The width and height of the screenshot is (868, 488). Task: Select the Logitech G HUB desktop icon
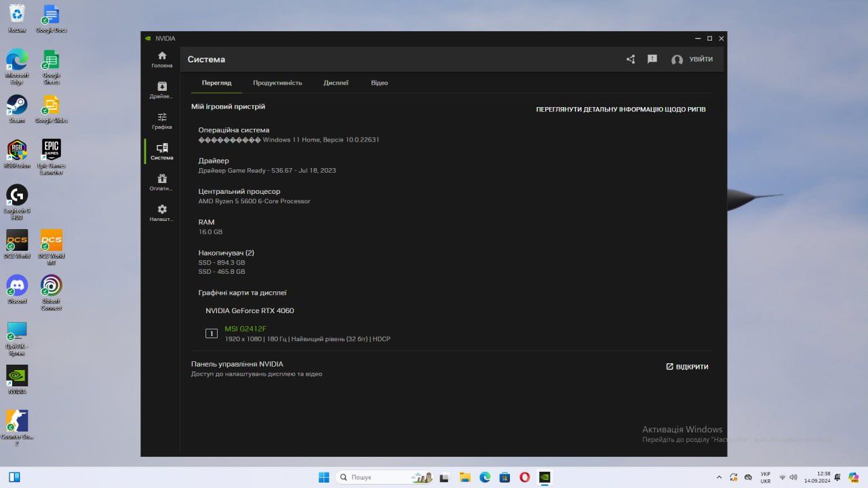click(17, 202)
